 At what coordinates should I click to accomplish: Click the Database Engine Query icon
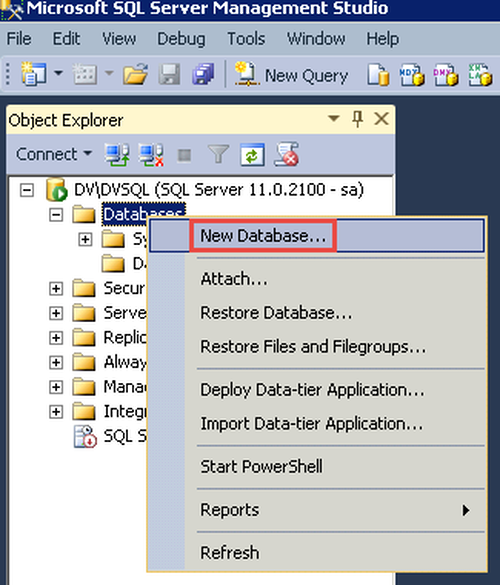(x=378, y=75)
